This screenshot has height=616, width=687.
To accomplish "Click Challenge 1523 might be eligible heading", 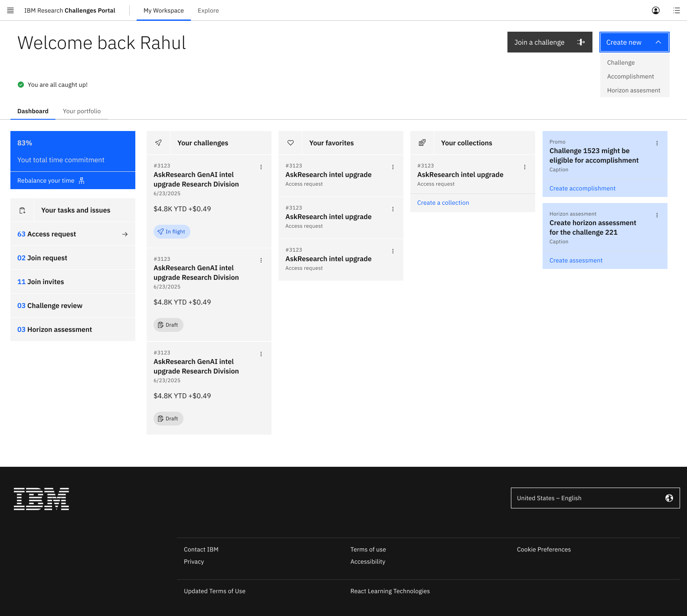I will tap(594, 155).
